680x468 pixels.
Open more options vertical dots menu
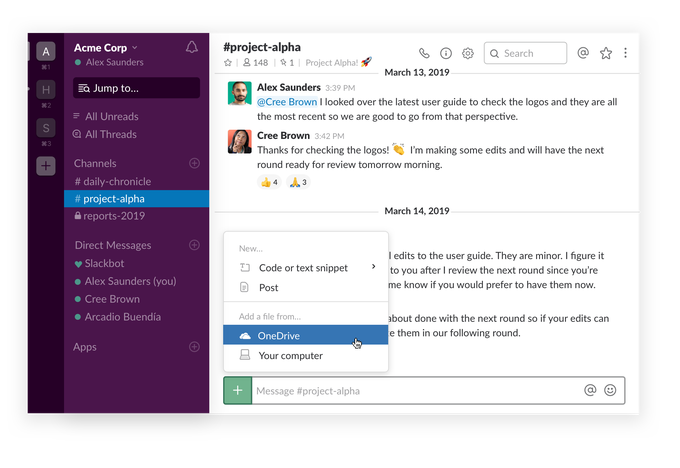pos(626,53)
